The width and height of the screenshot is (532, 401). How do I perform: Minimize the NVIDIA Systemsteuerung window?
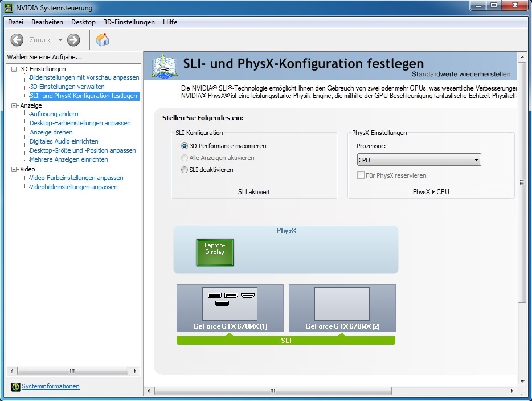coord(479,6)
